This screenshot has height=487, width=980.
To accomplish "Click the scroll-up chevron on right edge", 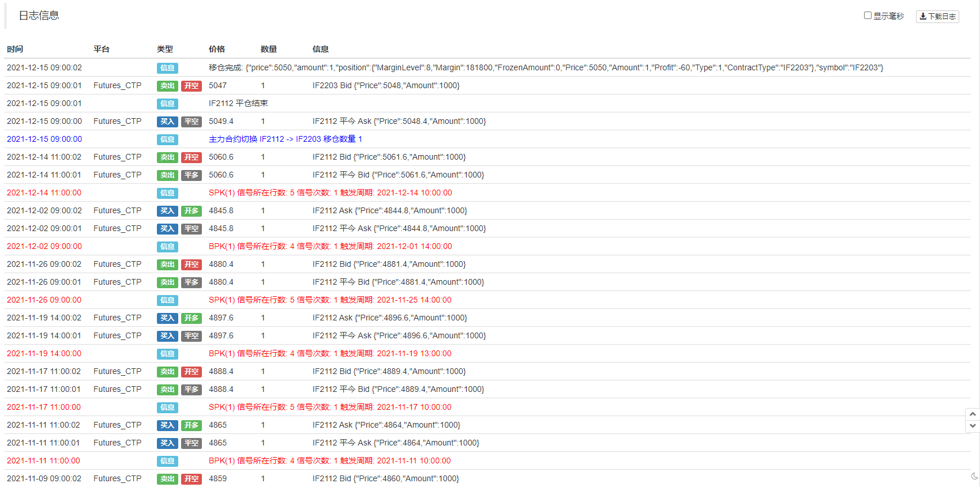I will point(973,414).
